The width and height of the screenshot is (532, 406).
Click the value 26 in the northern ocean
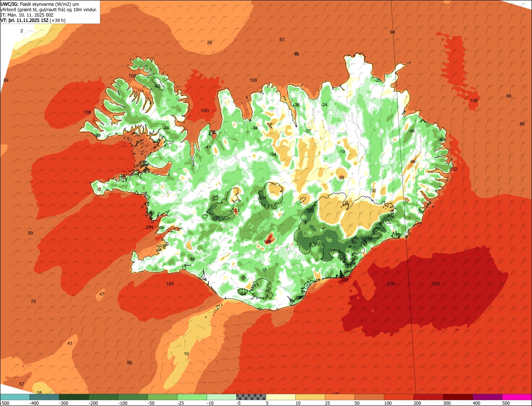(209, 42)
